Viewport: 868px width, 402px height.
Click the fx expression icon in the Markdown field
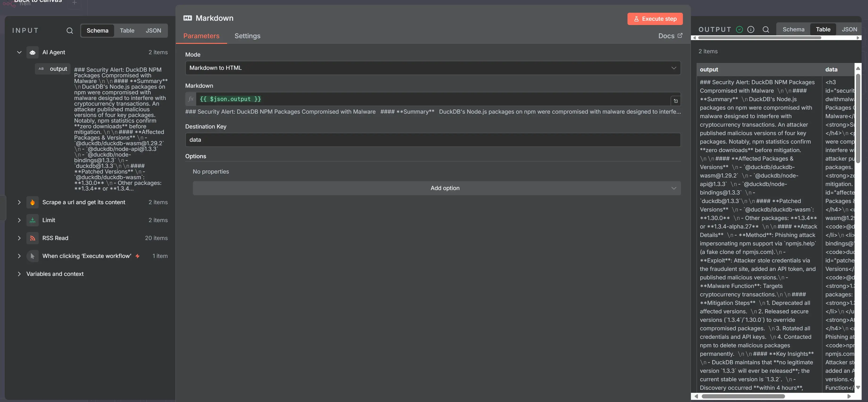[191, 99]
